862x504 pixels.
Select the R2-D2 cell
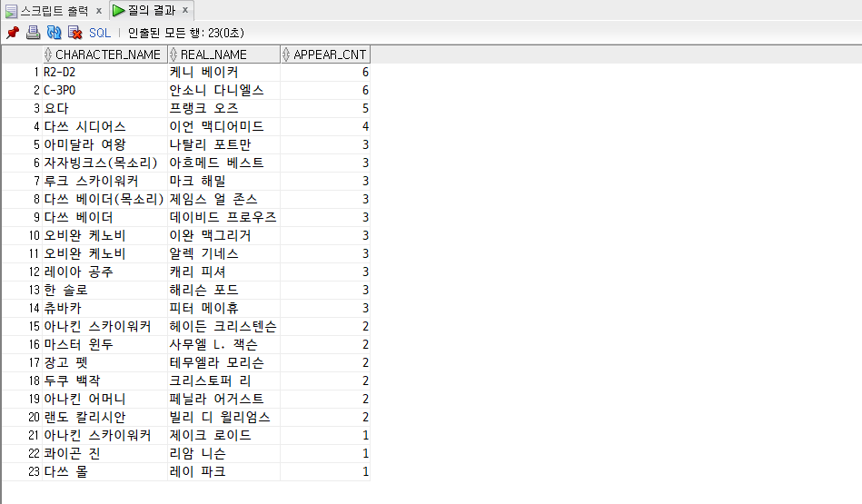[105, 72]
